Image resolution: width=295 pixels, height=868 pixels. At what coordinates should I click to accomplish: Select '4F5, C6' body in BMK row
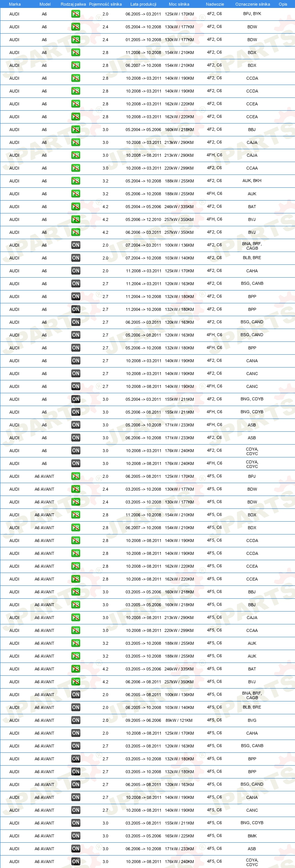[x=214, y=836]
